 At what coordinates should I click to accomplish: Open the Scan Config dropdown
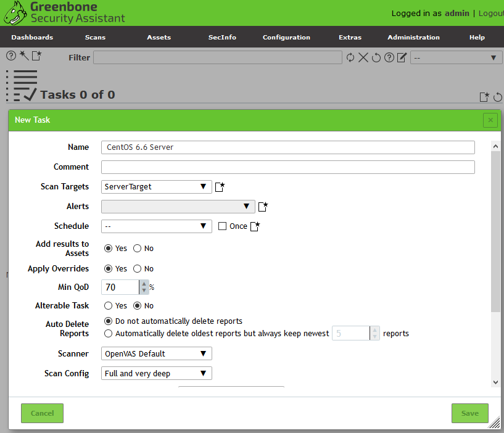(x=156, y=373)
